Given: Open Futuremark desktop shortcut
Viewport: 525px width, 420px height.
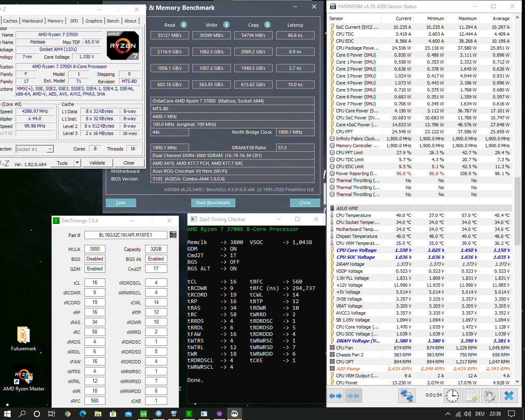Looking at the screenshot, I should [24, 339].
